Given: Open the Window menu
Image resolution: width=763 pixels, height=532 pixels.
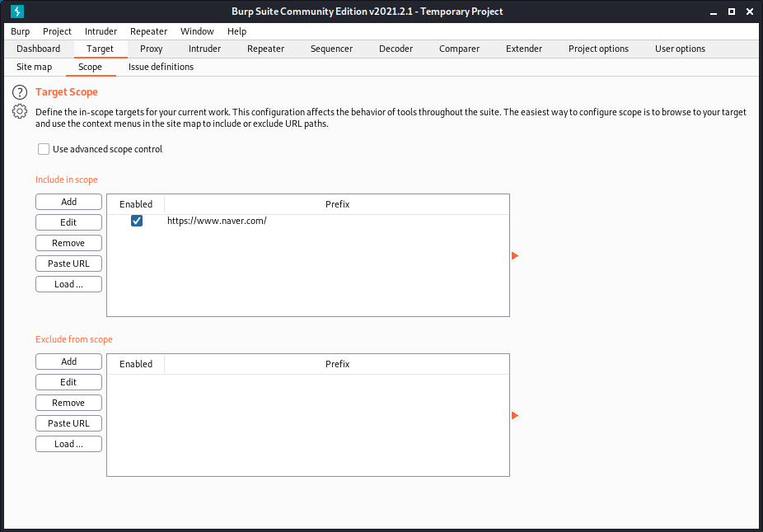Looking at the screenshot, I should (x=197, y=31).
